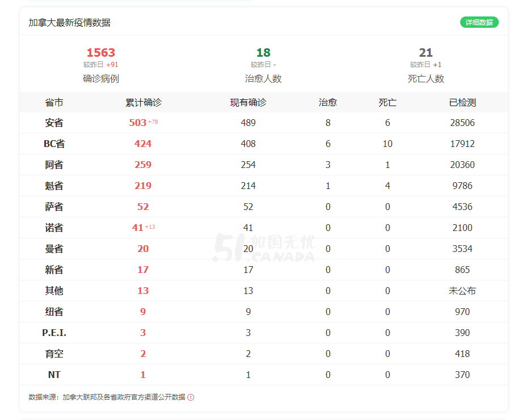526x420 pixels.
Task: Click BC省 deaths value 10
Action: click(x=388, y=144)
